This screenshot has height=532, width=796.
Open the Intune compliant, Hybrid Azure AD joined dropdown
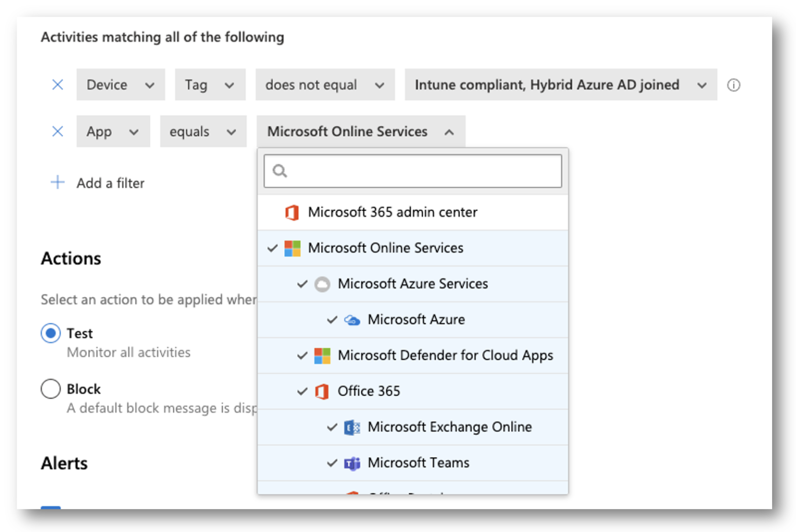pyautogui.click(x=561, y=84)
